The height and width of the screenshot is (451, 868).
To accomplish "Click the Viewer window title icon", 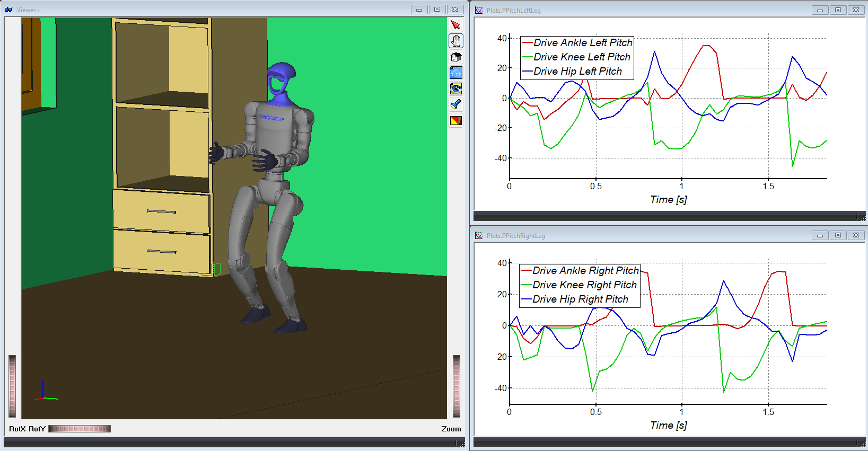I will (x=8, y=10).
